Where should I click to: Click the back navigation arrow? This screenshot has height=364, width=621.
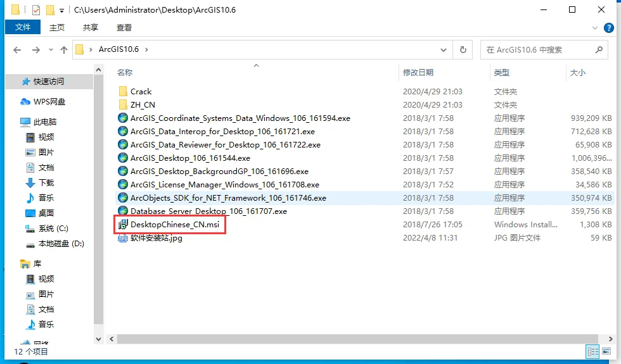[17, 50]
